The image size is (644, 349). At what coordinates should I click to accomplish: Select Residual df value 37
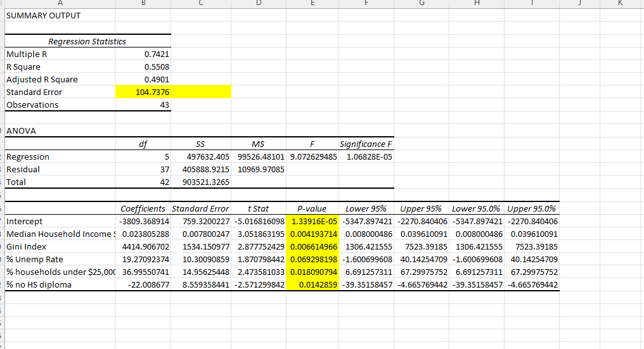coord(143,170)
